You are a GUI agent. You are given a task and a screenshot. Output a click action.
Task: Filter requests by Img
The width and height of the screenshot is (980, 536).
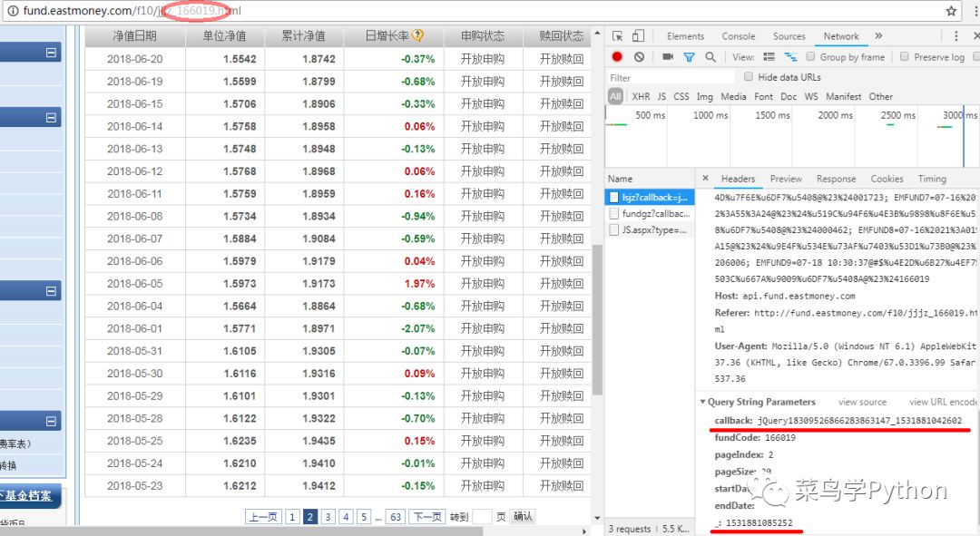click(x=704, y=96)
